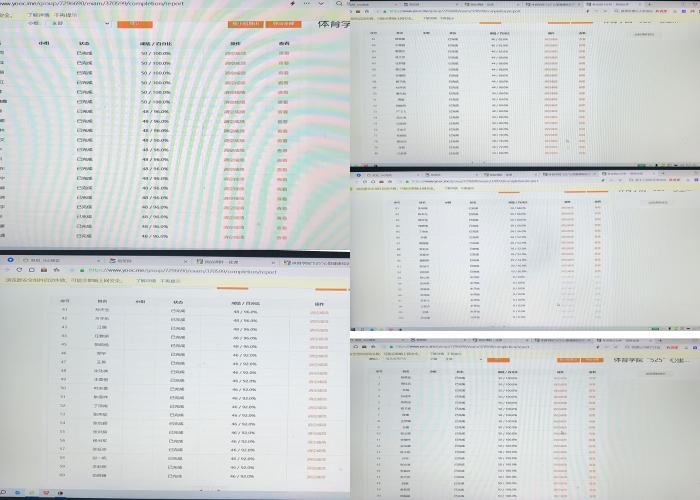The width and height of the screenshot is (700, 500).
Task: Click the orange button beside the dropdown in bottom-right panel
Action: coord(498,360)
